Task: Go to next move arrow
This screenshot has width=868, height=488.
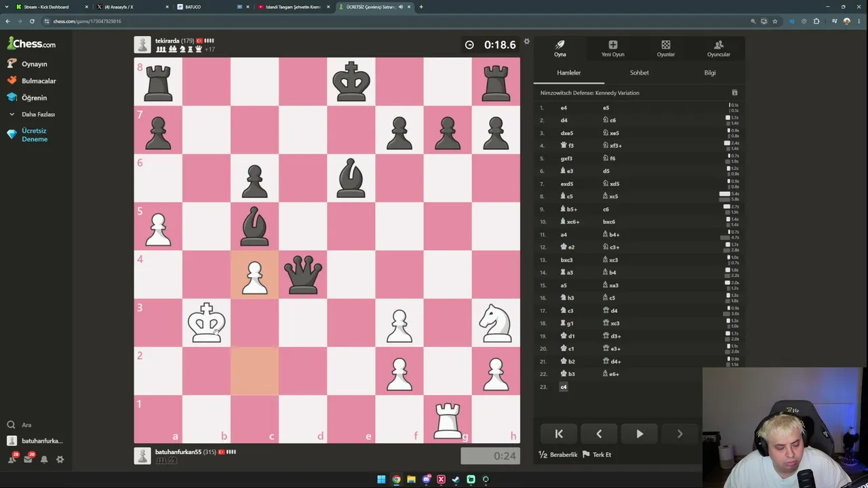Action: coord(679,434)
